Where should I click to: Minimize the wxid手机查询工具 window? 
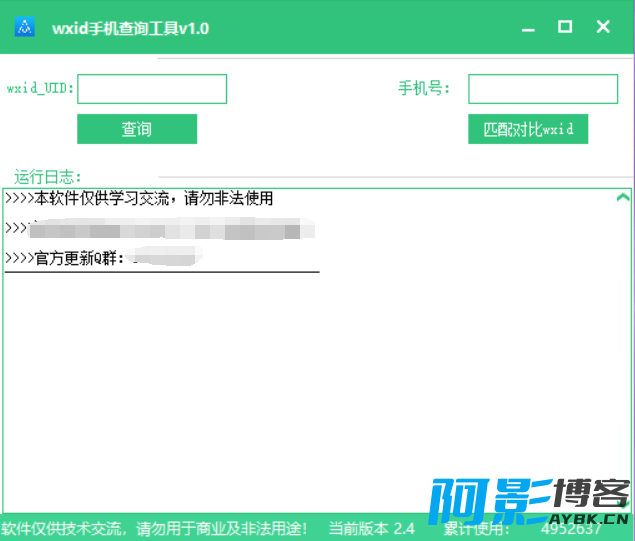pyautogui.click(x=527, y=28)
